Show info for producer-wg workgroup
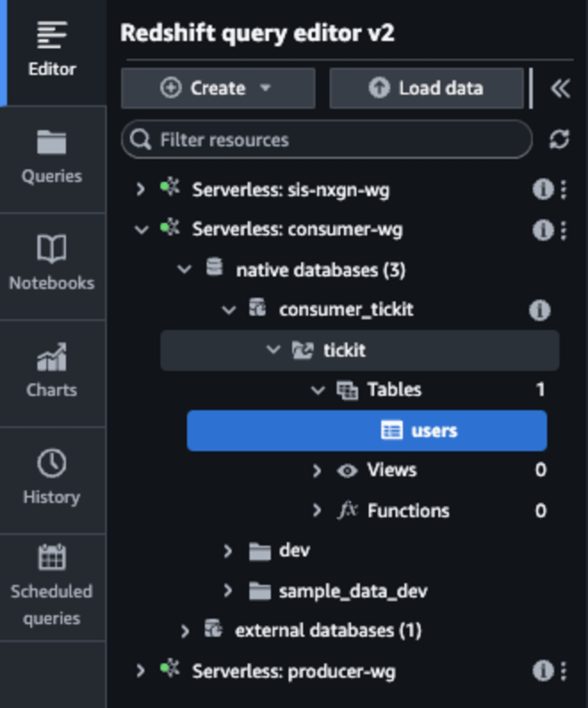Image resolution: width=588 pixels, height=708 pixels. [543, 670]
